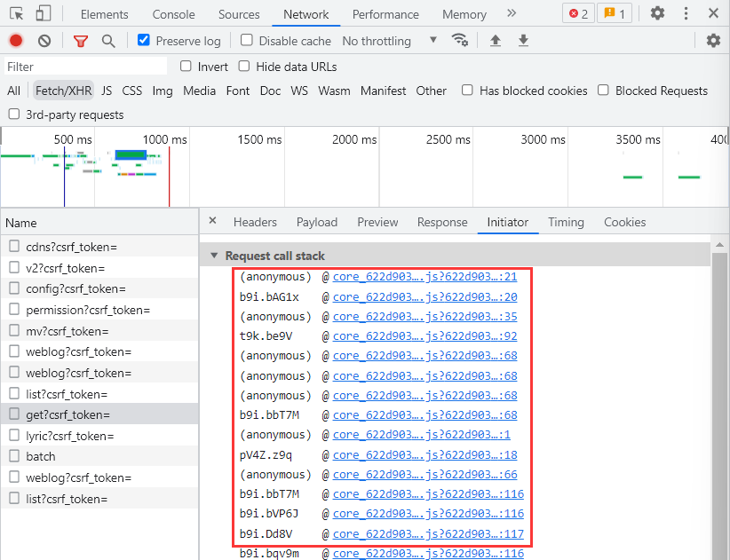
Task: Open the network search magnifier
Action: 108,41
